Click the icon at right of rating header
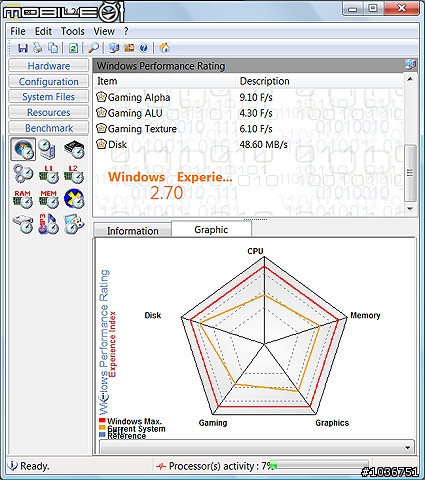425x480 pixels. tap(410, 65)
